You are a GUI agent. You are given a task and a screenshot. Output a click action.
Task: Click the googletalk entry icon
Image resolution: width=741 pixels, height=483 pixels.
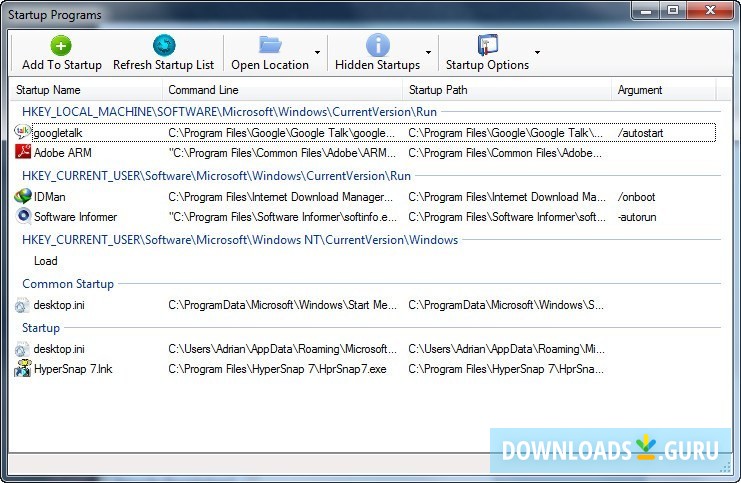pos(22,132)
